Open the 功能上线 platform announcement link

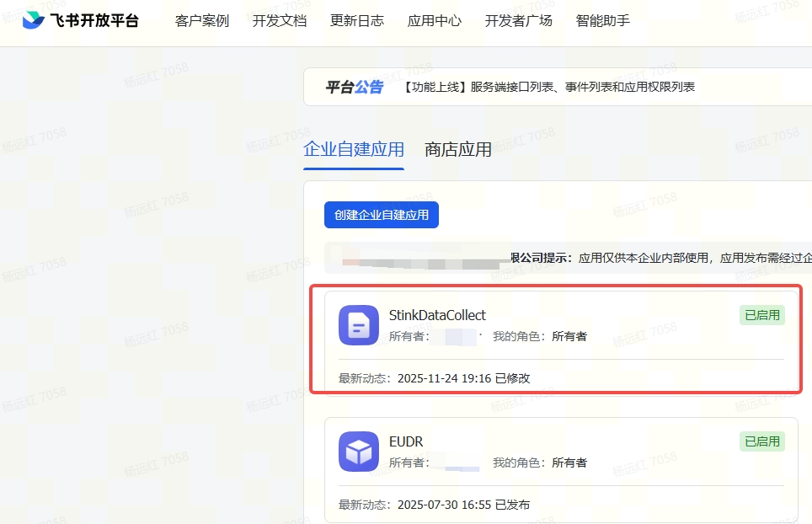(x=548, y=87)
